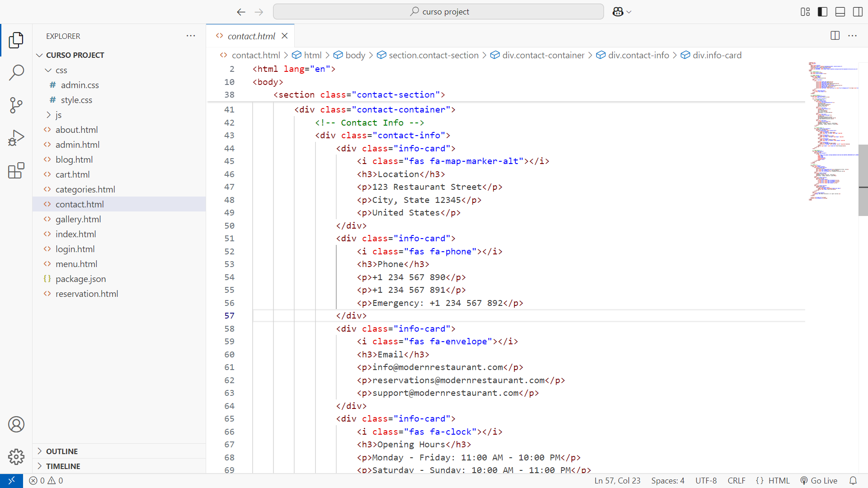
Task: Open reservation.html in explorer
Action: 119,294
